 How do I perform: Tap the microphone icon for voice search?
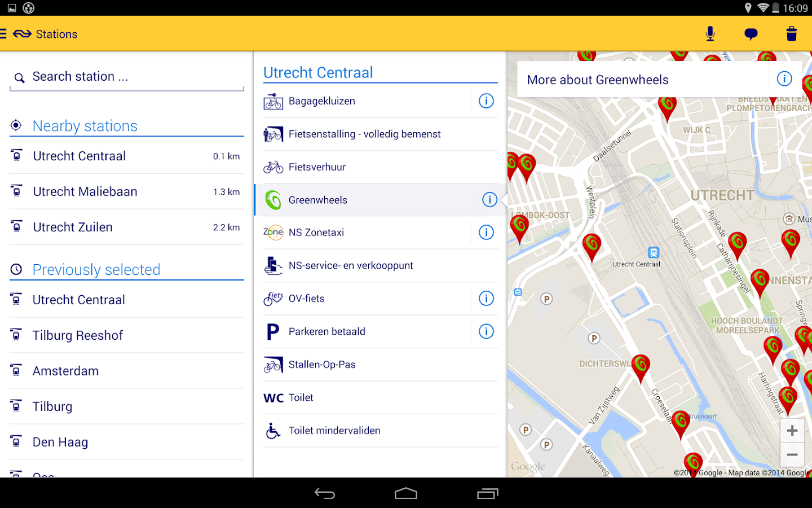click(x=710, y=33)
